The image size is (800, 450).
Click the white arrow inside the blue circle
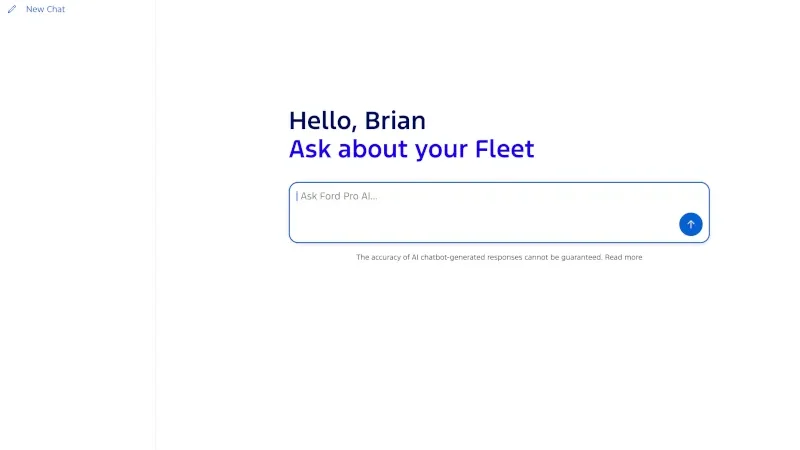coord(690,224)
